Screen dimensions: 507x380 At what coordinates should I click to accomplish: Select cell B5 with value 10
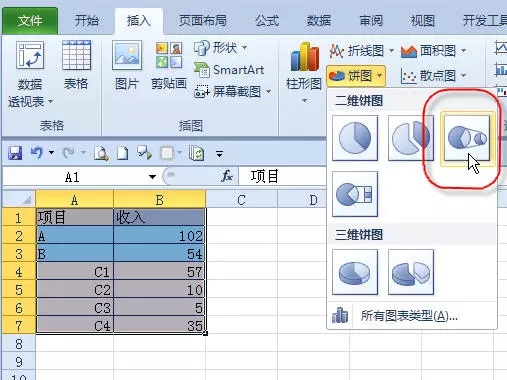click(x=159, y=289)
